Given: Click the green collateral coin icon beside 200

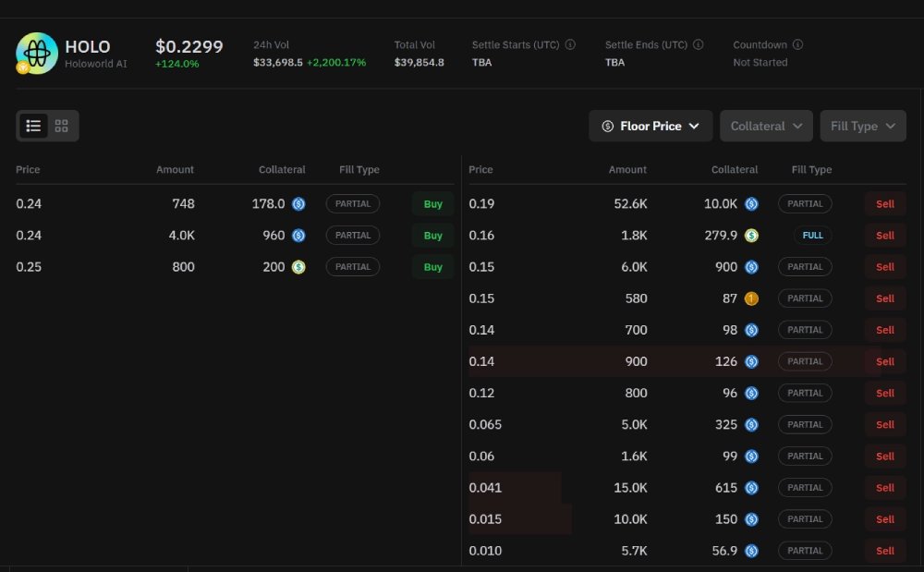Looking at the screenshot, I should (x=298, y=267).
